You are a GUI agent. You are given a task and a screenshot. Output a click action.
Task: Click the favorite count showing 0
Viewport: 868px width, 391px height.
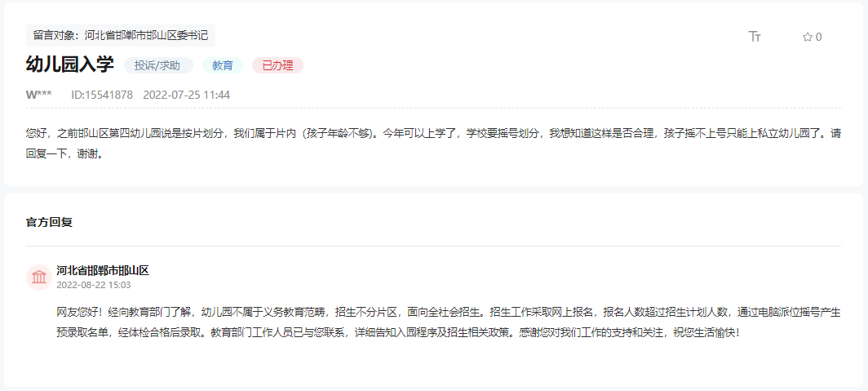(x=819, y=37)
